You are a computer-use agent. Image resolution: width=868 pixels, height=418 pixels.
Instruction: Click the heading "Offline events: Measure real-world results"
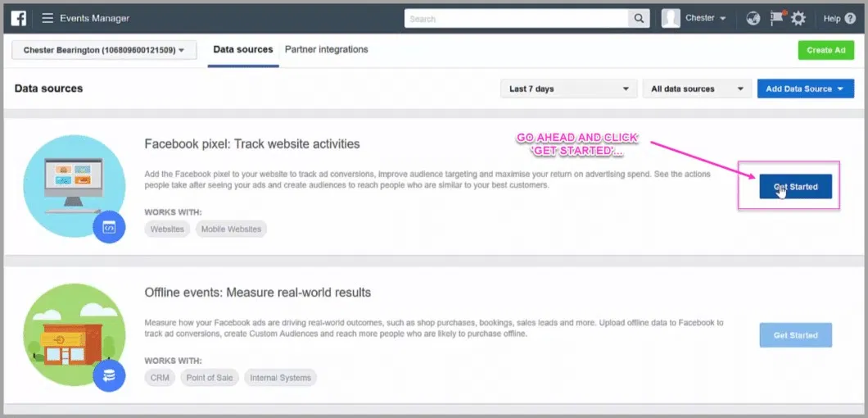pos(257,292)
